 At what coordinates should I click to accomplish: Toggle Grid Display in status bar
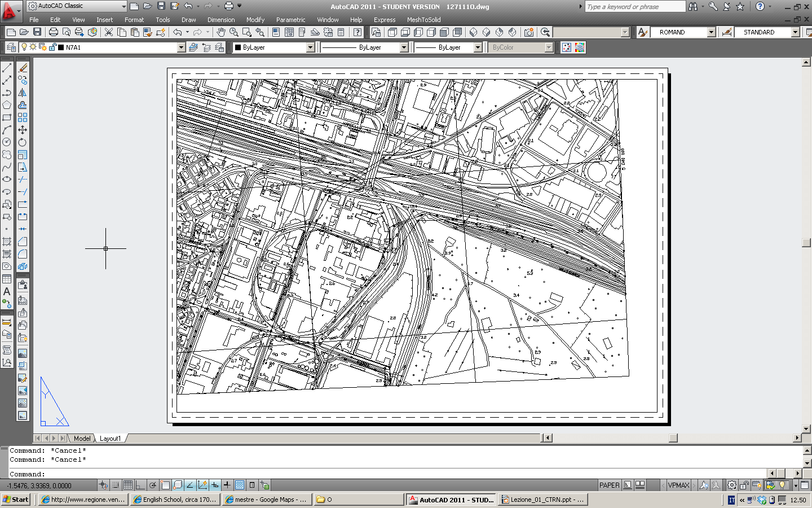[x=128, y=485]
